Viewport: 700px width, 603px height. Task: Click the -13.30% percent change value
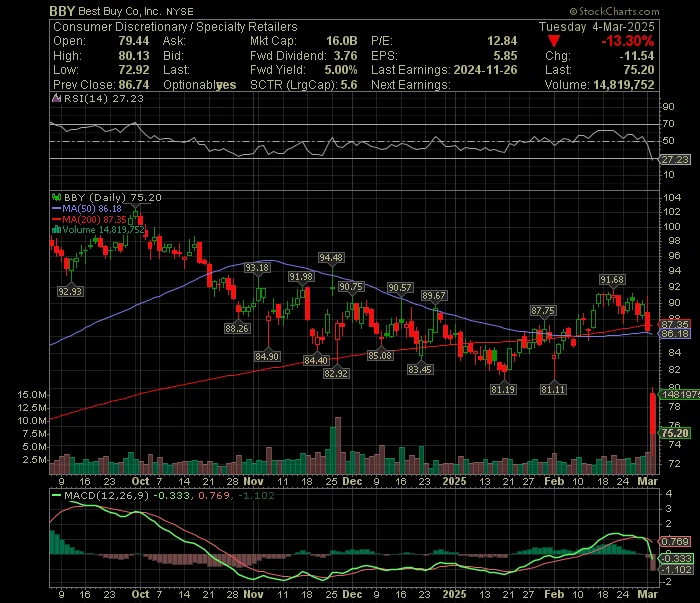tap(628, 41)
